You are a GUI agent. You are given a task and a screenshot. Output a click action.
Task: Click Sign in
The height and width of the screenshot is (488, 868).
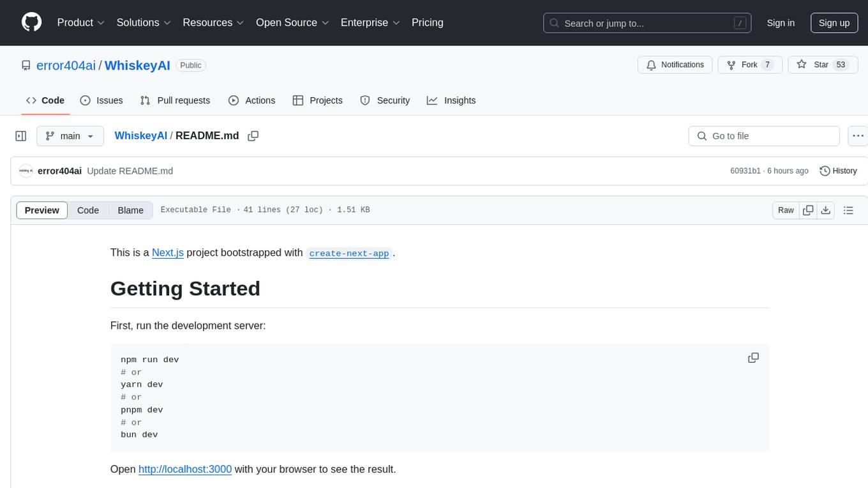tap(781, 23)
